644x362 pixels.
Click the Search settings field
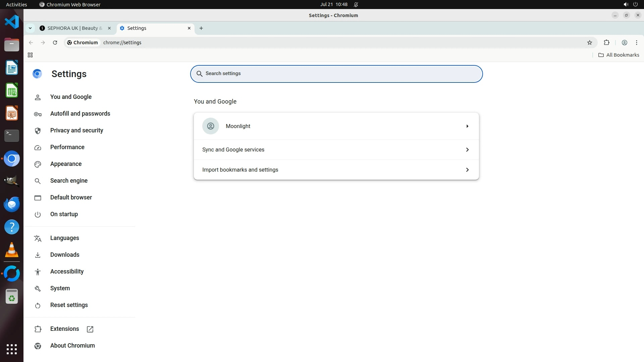[x=336, y=74]
